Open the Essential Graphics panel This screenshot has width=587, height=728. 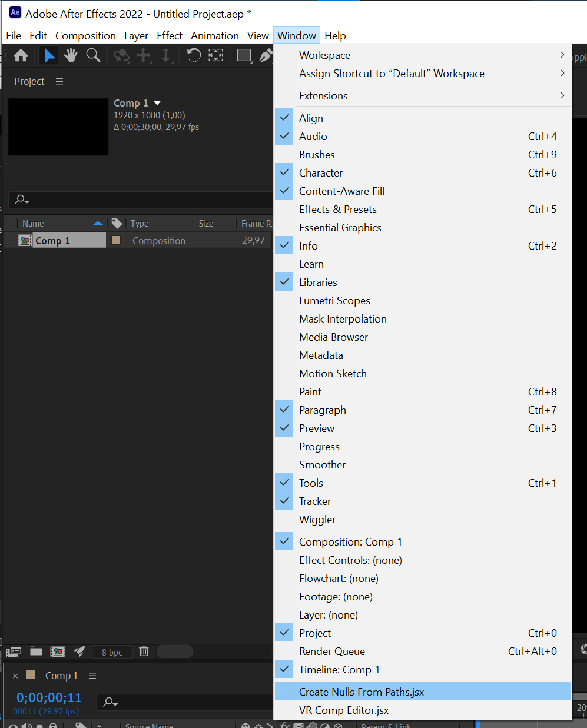pos(423,227)
